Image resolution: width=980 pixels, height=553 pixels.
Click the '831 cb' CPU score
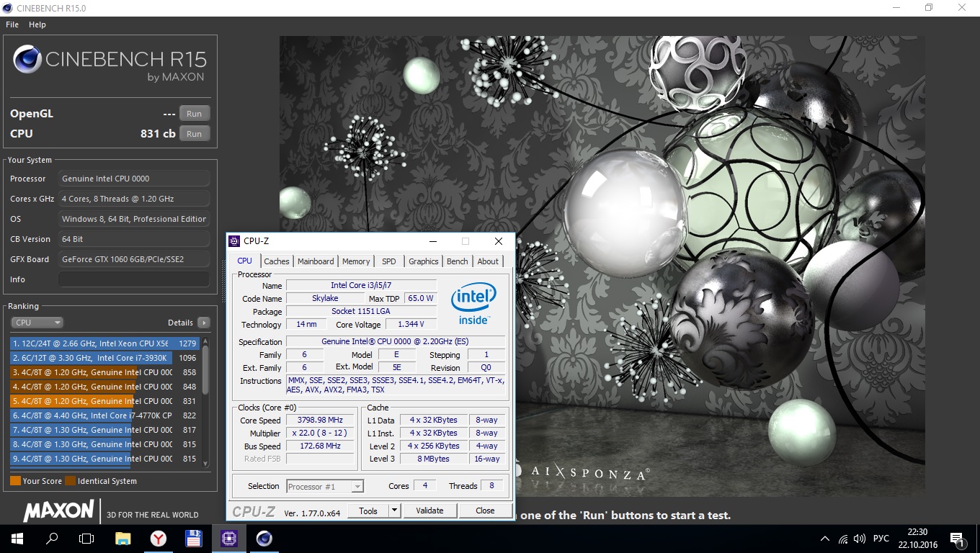pyautogui.click(x=158, y=133)
